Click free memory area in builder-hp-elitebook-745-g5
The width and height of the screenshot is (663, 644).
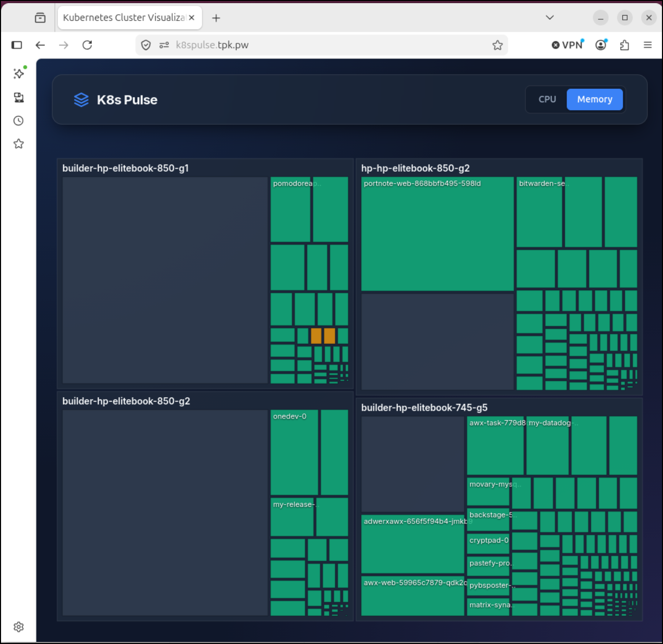[x=413, y=464]
